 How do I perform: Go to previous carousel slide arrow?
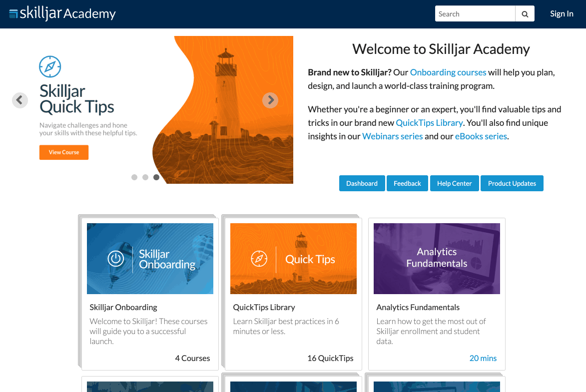tap(20, 100)
